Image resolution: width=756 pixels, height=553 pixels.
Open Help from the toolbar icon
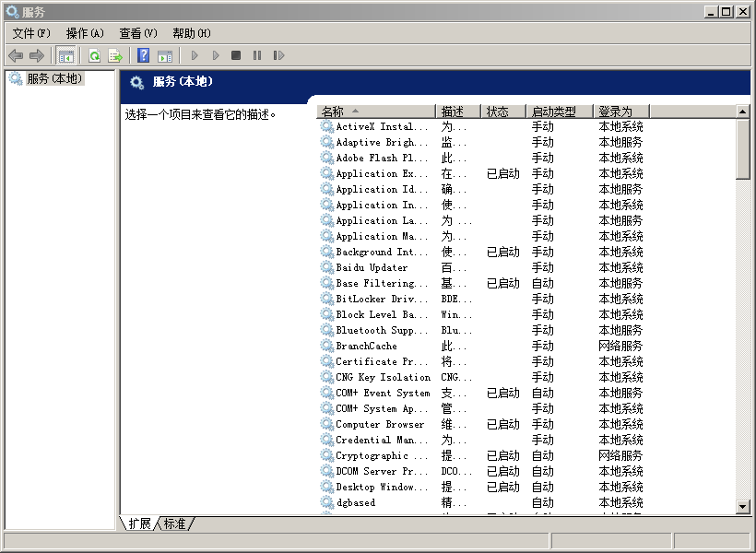[142, 55]
